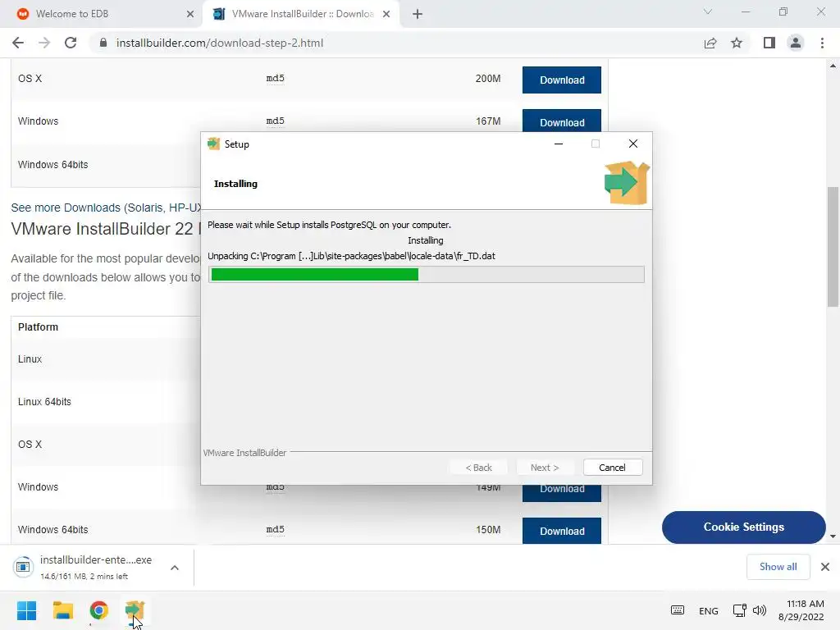The height and width of the screenshot is (630, 840).
Task: Expand download item options chevron
Action: (x=175, y=568)
